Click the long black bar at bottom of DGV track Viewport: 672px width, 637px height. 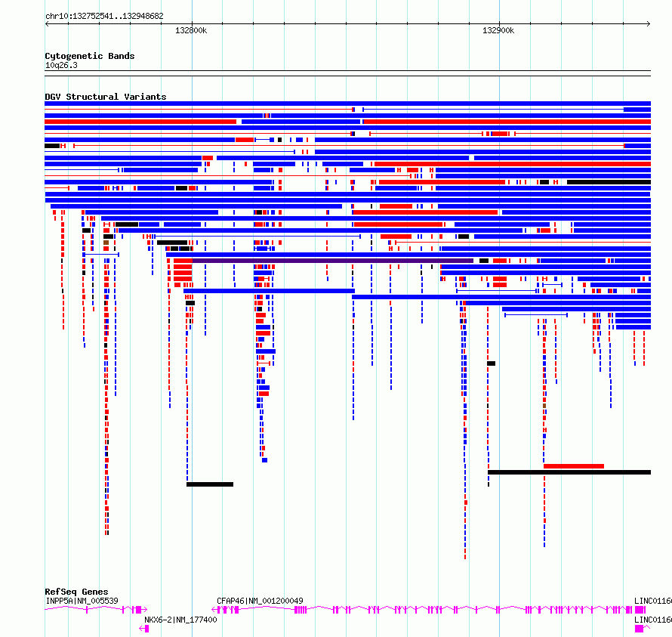pos(569,472)
